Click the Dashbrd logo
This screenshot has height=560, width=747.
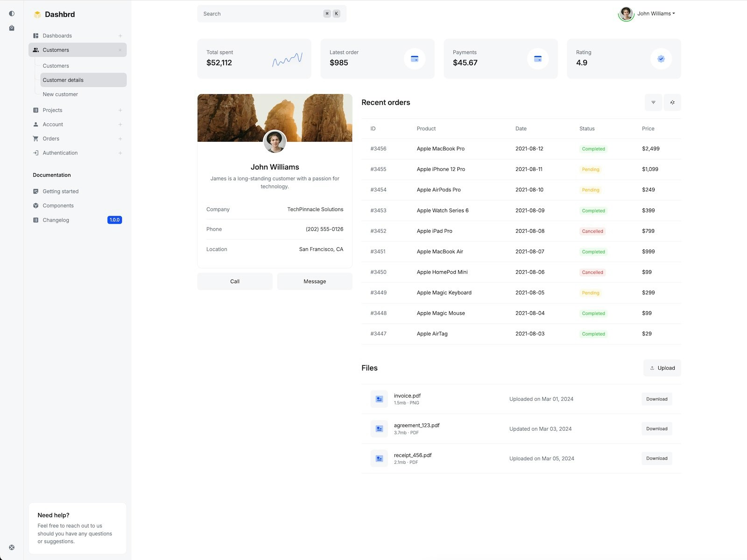point(54,14)
